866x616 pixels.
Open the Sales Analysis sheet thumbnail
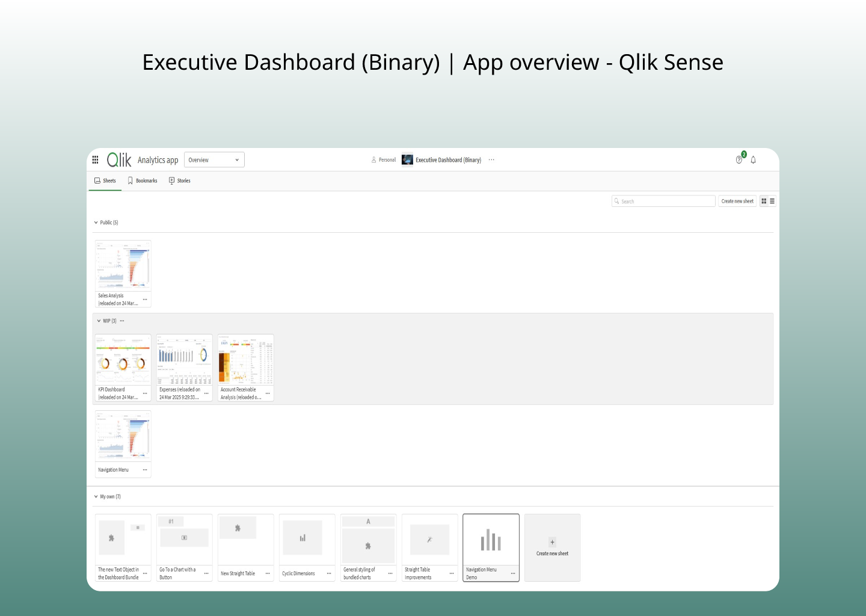click(x=123, y=265)
